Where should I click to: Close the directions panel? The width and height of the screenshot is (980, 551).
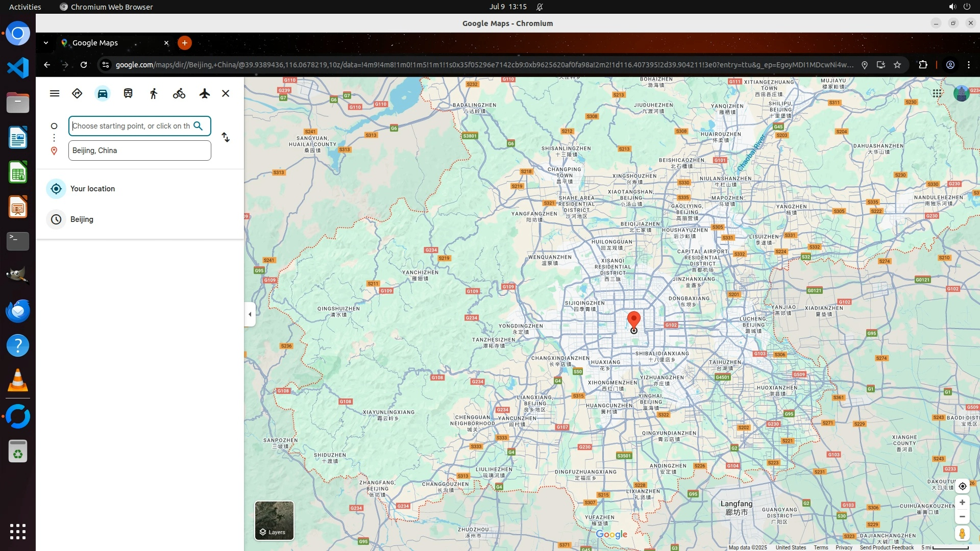(x=226, y=94)
